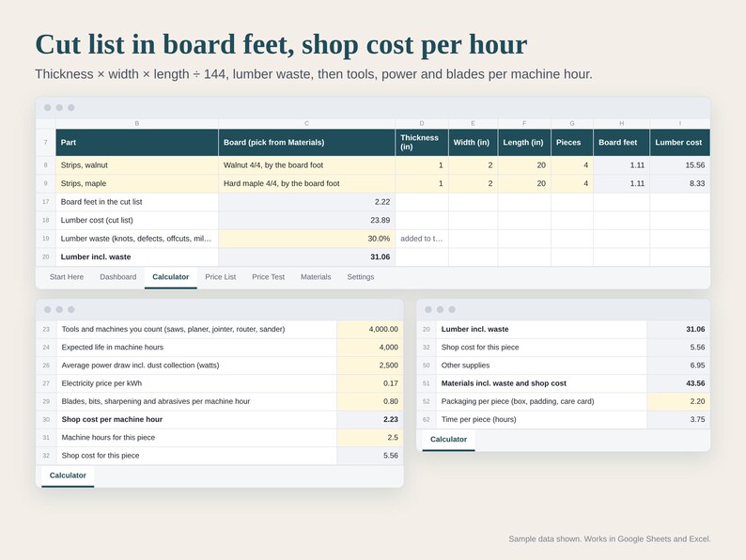Click the truncated 'added to t…' note
Viewport: 746px width, 560px height.
click(x=422, y=239)
